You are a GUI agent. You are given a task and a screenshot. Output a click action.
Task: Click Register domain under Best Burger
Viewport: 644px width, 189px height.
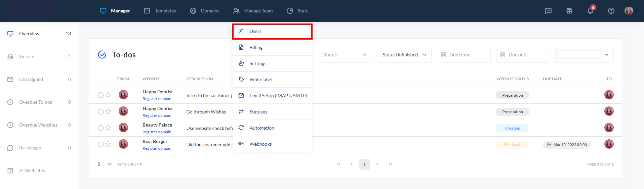pyautogui.click(x=157, y=148)
